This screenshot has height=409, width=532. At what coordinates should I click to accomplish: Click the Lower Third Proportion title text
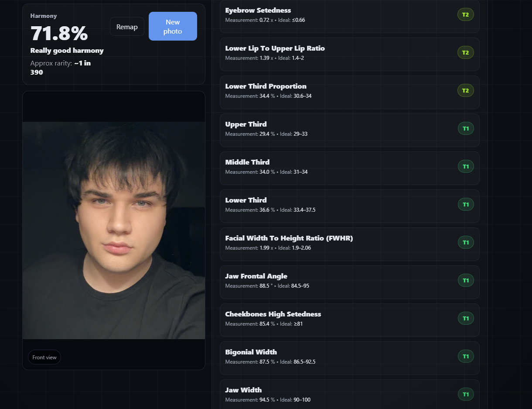pos(266,86)
